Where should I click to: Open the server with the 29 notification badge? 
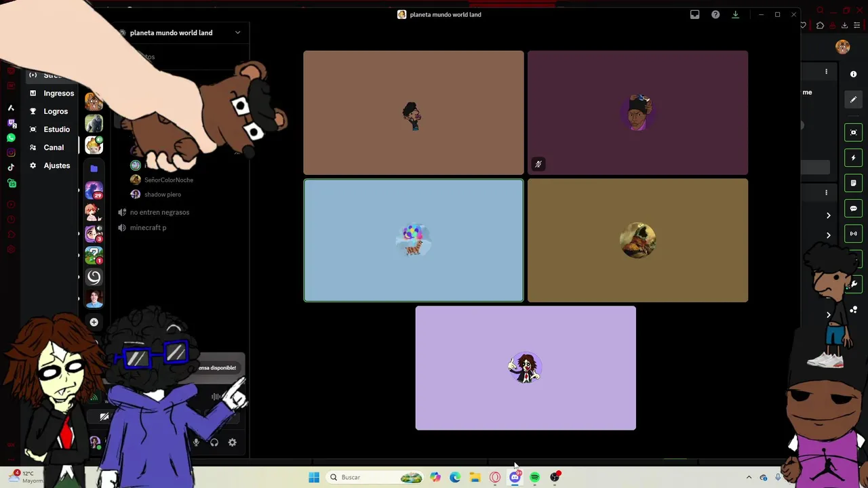point(94,190)
